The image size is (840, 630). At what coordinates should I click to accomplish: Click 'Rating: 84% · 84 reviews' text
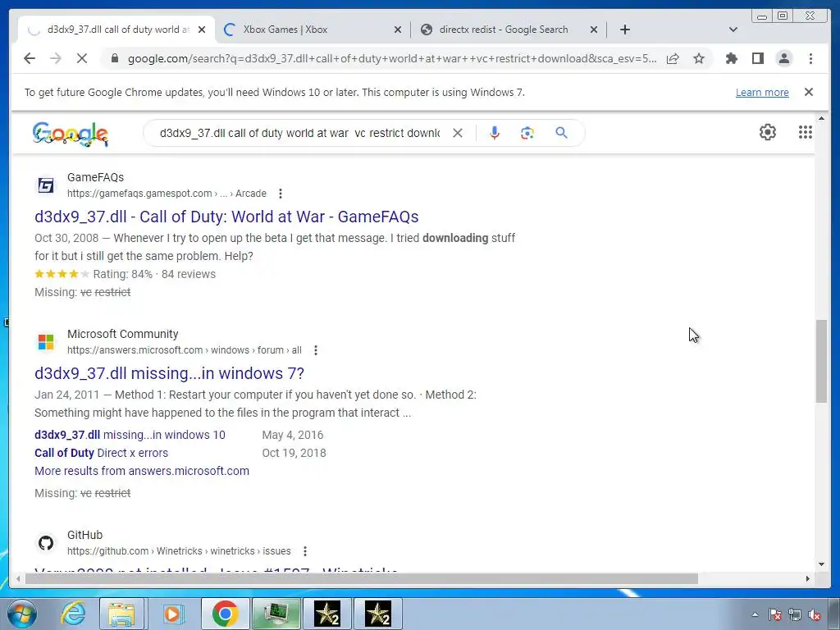(x=154, y=274)
